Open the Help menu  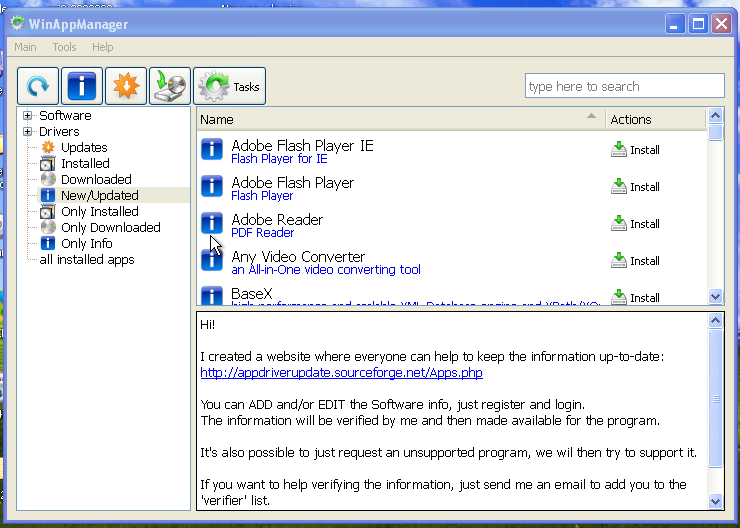103,47
